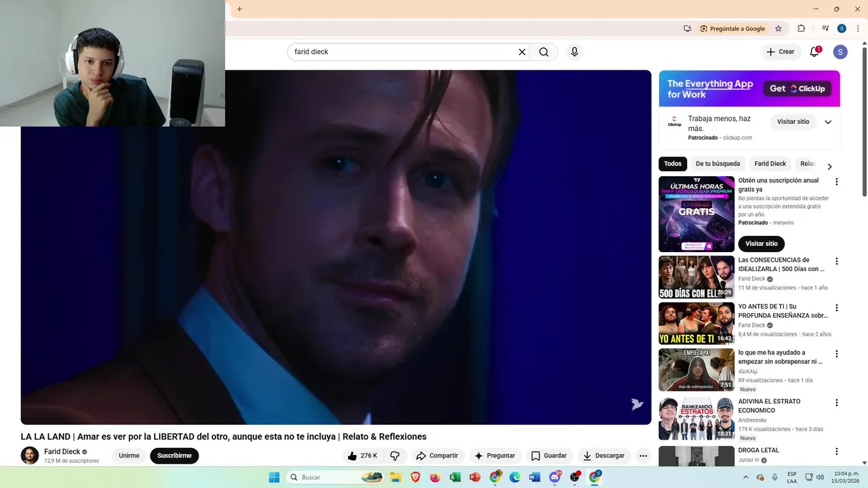Dislike the video
The height and width of the screenshot is (488, 868).
coord(395,456)
